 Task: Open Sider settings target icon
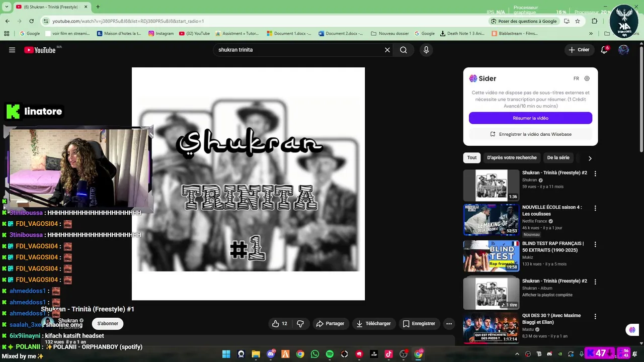pyautogui.click(x=587, y=78)
